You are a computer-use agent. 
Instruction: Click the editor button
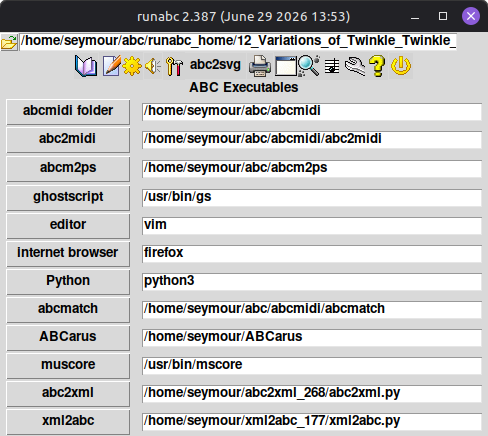[68, 226]
